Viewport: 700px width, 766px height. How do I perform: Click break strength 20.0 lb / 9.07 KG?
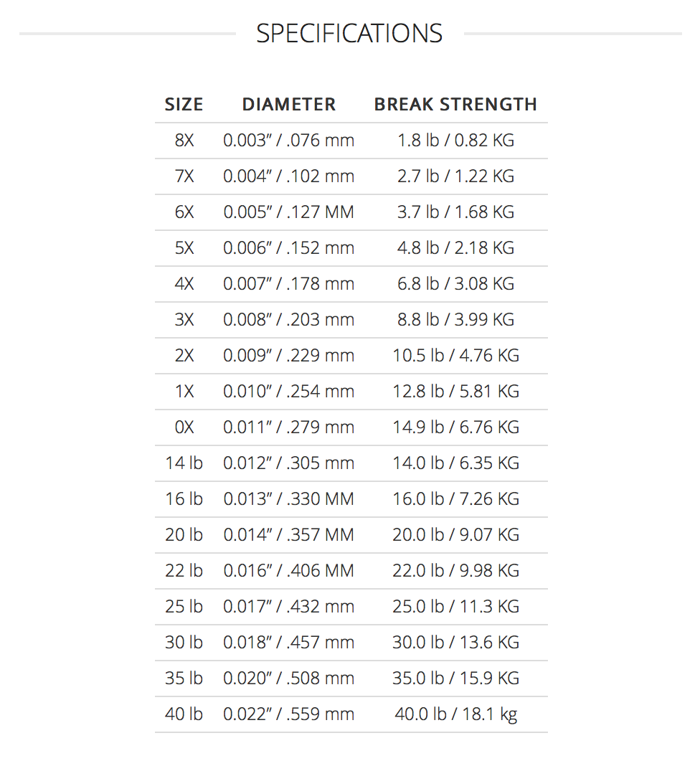click(x=455, y=535)
